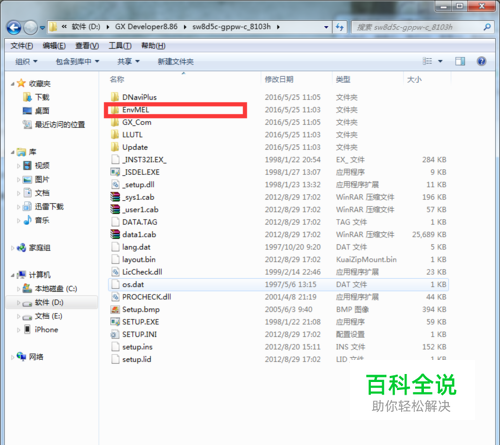Click 新建文件夹 button
The image size is (500, 445).
pyautogui.click(x=175, y=61)
